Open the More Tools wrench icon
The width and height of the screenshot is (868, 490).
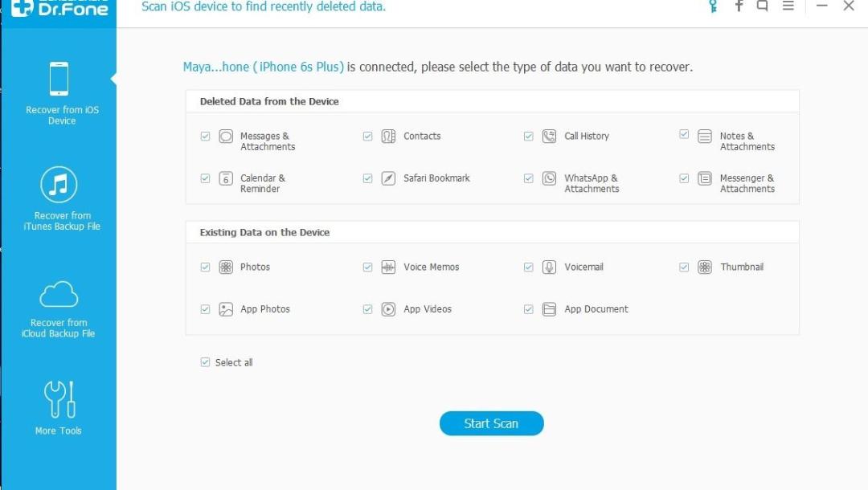[x=59, y=398]
